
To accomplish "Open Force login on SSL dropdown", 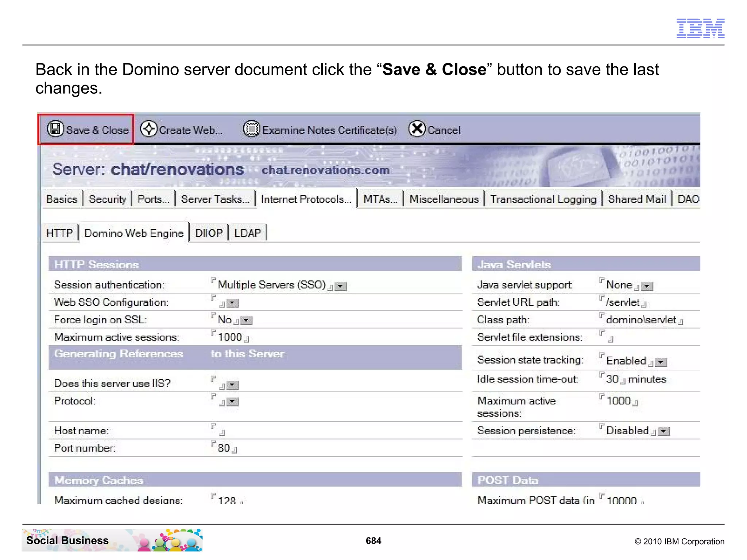I will (x=247, y=321).
